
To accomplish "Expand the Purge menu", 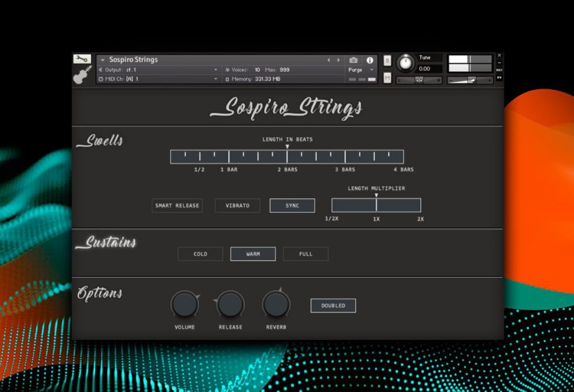I will tap(361, 70).
